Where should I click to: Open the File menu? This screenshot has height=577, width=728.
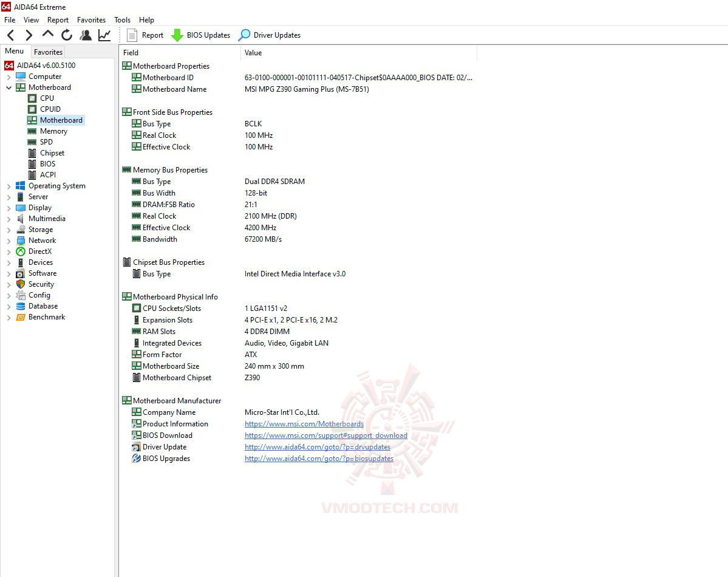[x=10, y=20]
